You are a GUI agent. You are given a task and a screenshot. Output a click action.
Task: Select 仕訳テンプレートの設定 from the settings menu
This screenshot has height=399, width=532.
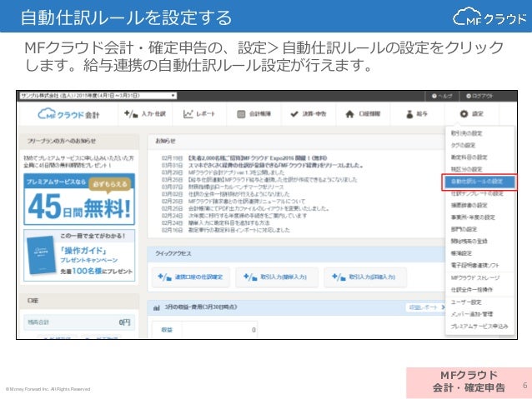coord(477,193)
